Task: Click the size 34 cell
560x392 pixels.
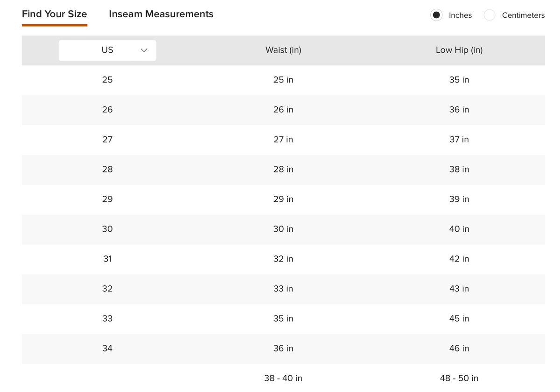Action: (x=107, y=348)
